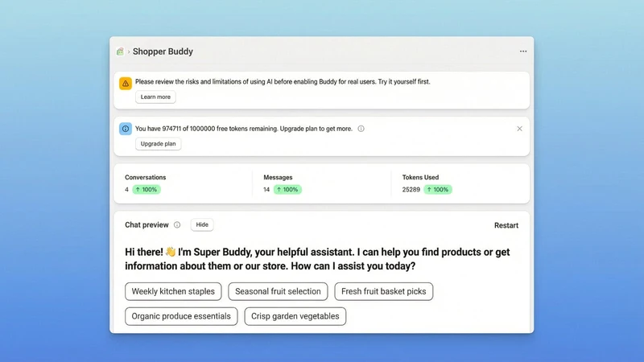The image size is (644, 362).
Task: Click the store app icon in breadcrumb
Action: coord(120,51)
